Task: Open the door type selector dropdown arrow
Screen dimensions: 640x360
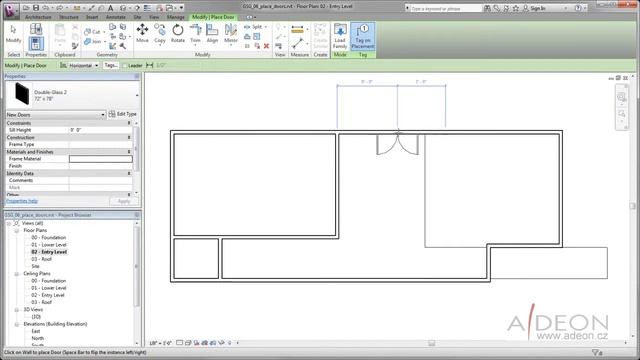Action: (137, 95)
